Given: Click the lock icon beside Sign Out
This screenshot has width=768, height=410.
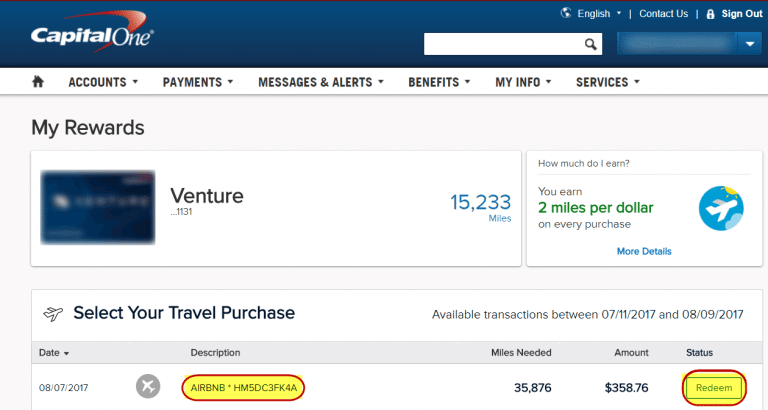Looking at the screenshot, I should tap(710, 14).
